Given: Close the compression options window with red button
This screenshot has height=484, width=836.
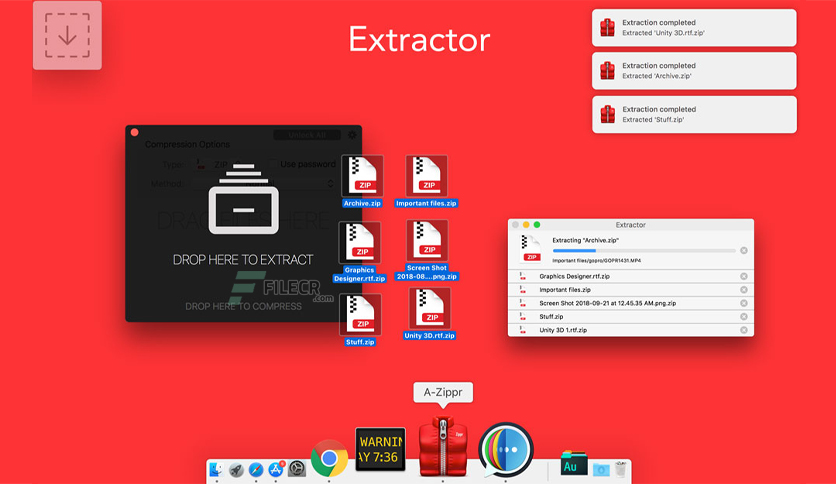Looking at the screenshot, I should [x=134, y=132].
